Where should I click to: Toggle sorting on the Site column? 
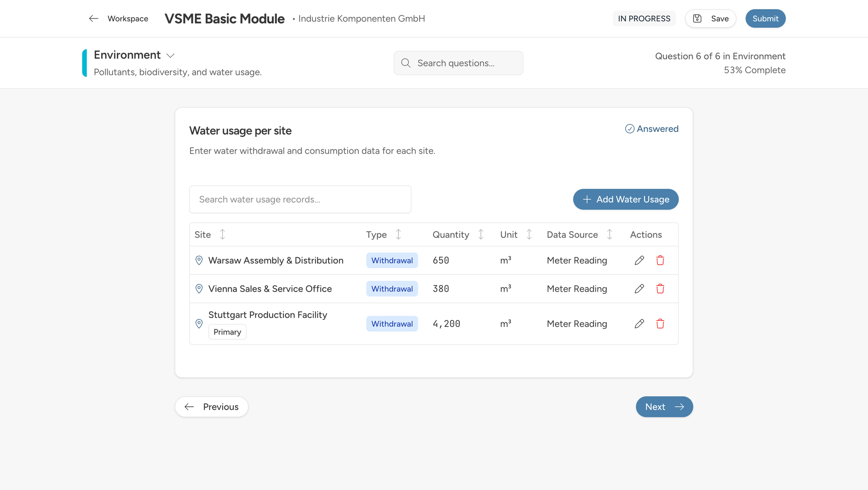pyautogui.click(x=222, y=234)
